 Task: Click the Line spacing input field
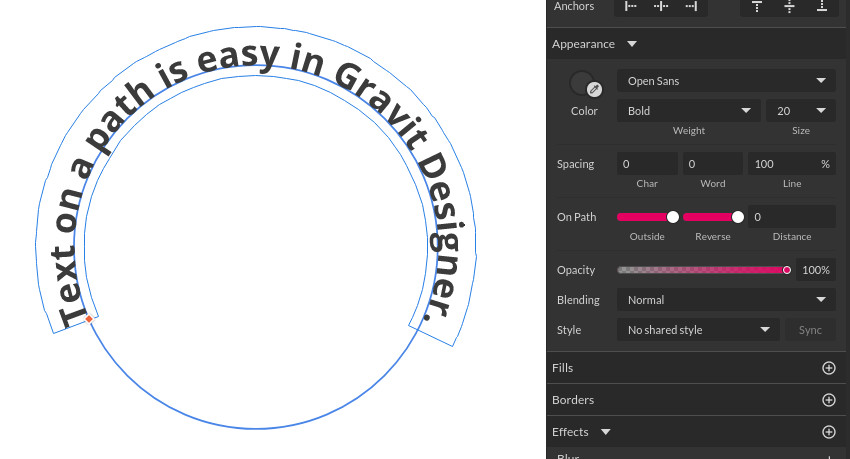(791, 164)
